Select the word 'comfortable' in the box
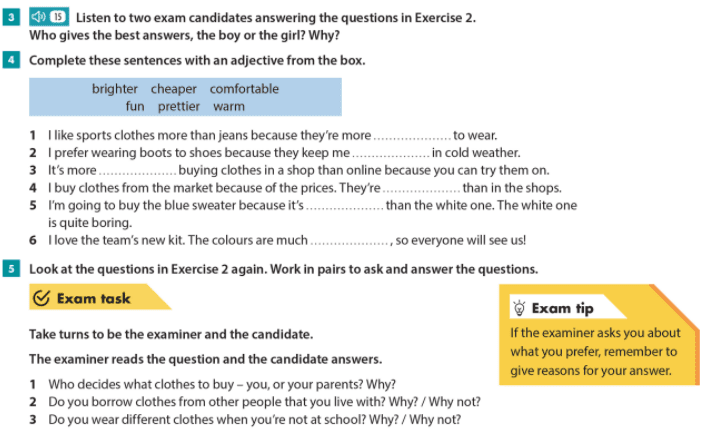 point(244,89)
